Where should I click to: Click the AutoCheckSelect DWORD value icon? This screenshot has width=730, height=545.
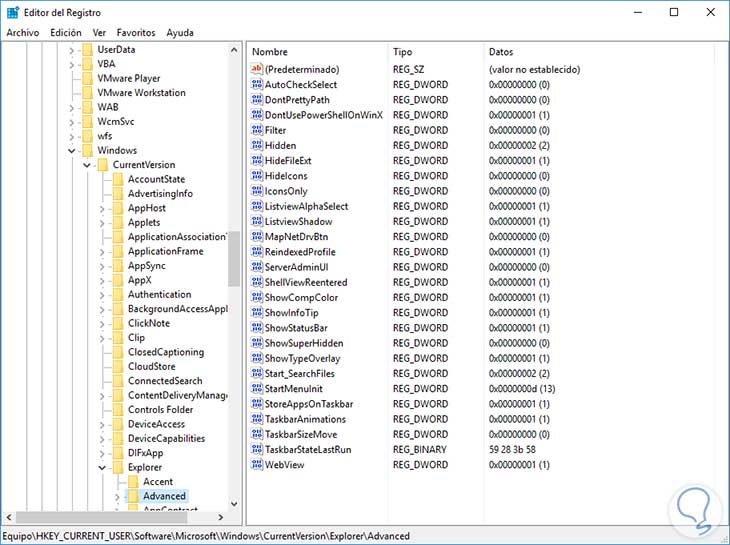257,84
